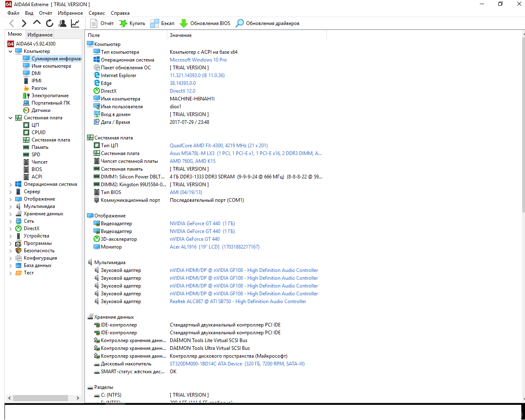Switch to the Избранное tab in the sidebar

pos(40,35)
